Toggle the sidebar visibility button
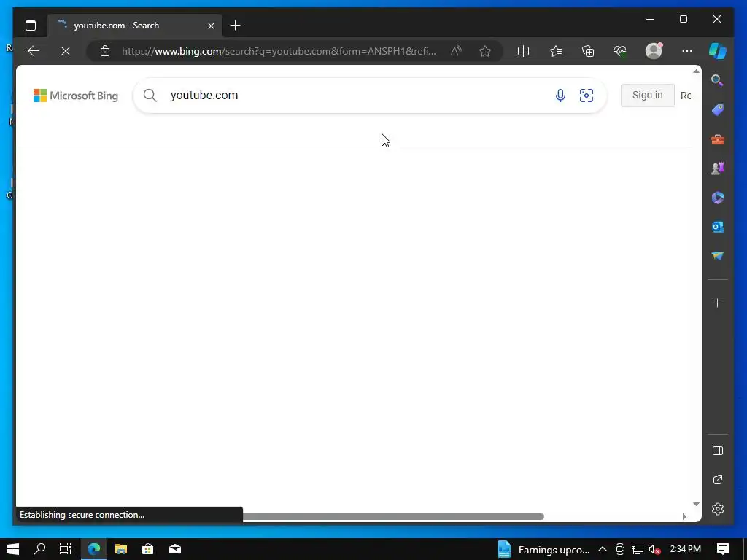Image resolution: width=747 pixels, height=560 pixels. (718, 451)
